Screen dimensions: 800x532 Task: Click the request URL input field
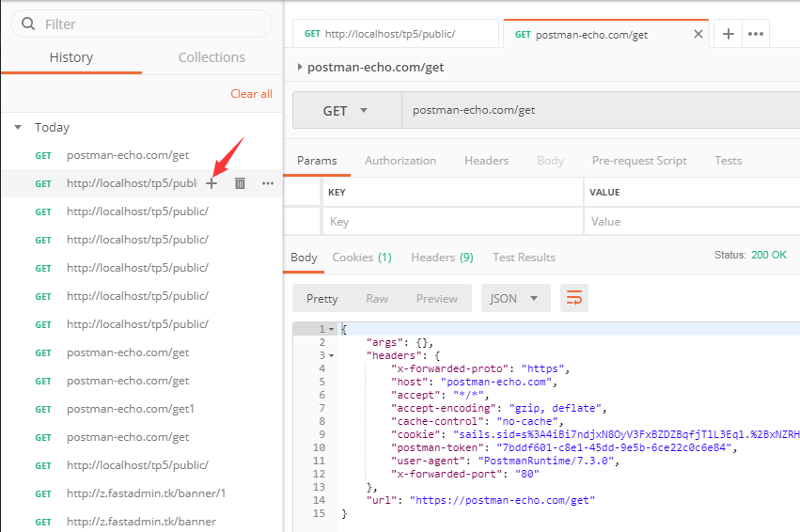click(x=601, y=110)
